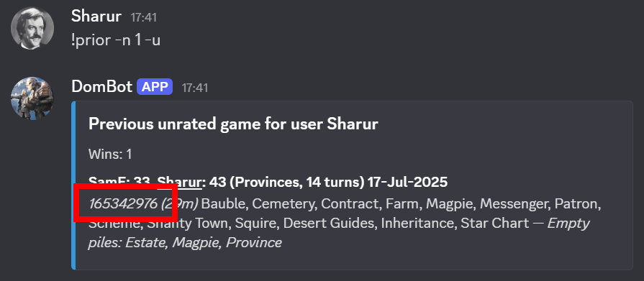The height and width of the screenshot is (281, 644).
Task: Click the Star Chart card name
Action: [x=494, y=224]
